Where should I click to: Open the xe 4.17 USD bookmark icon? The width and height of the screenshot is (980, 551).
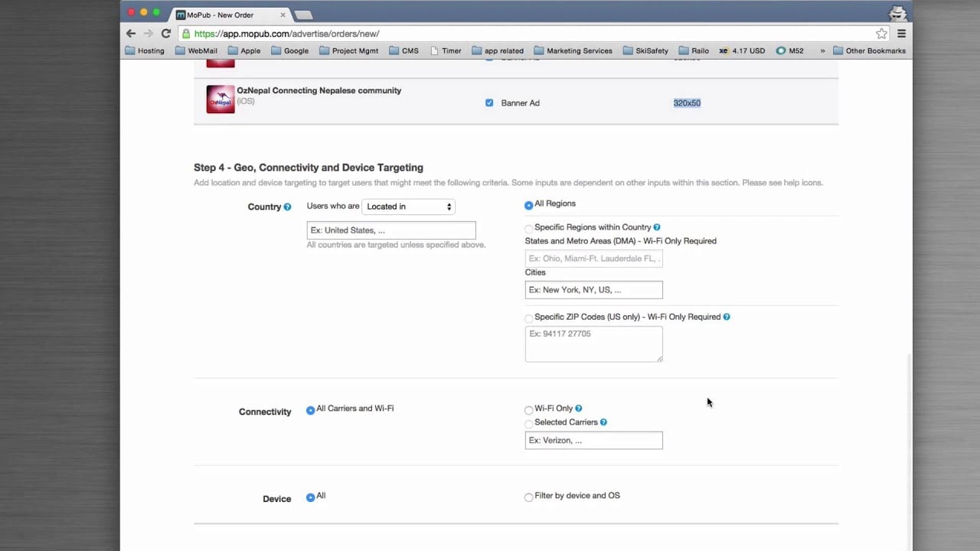(x=723, y=51)
